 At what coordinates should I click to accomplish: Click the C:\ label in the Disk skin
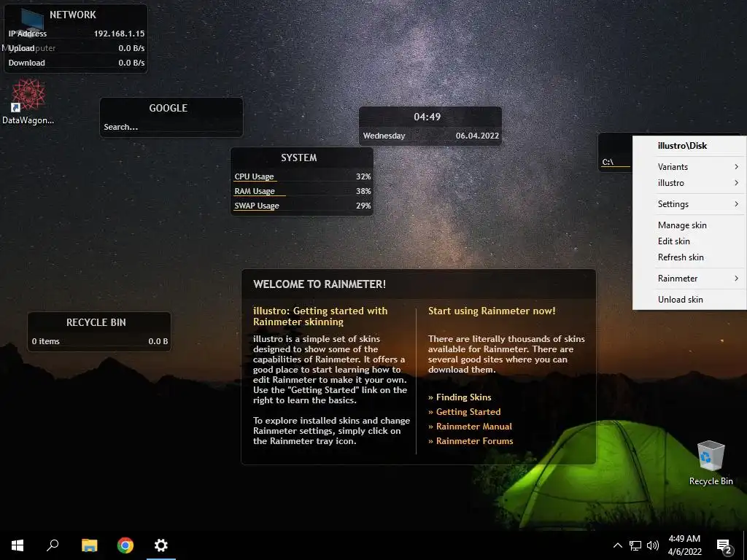(x=608, y=162)
